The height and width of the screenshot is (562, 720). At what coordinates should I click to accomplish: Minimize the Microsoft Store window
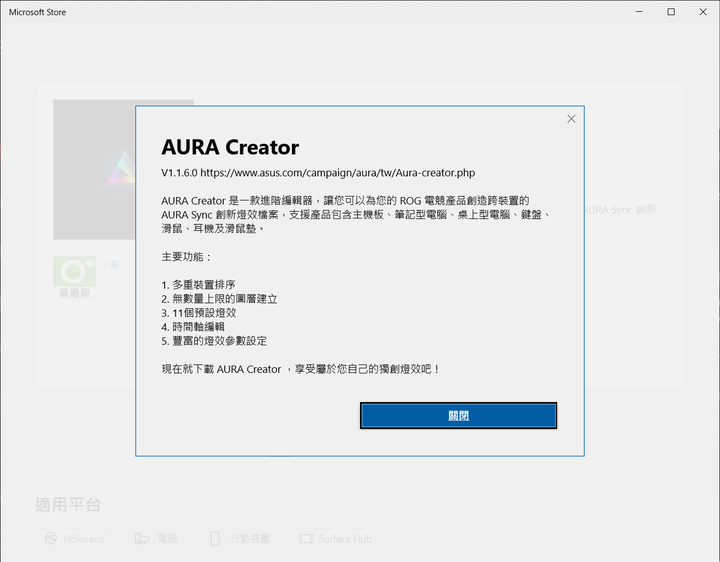coord(639,12)
